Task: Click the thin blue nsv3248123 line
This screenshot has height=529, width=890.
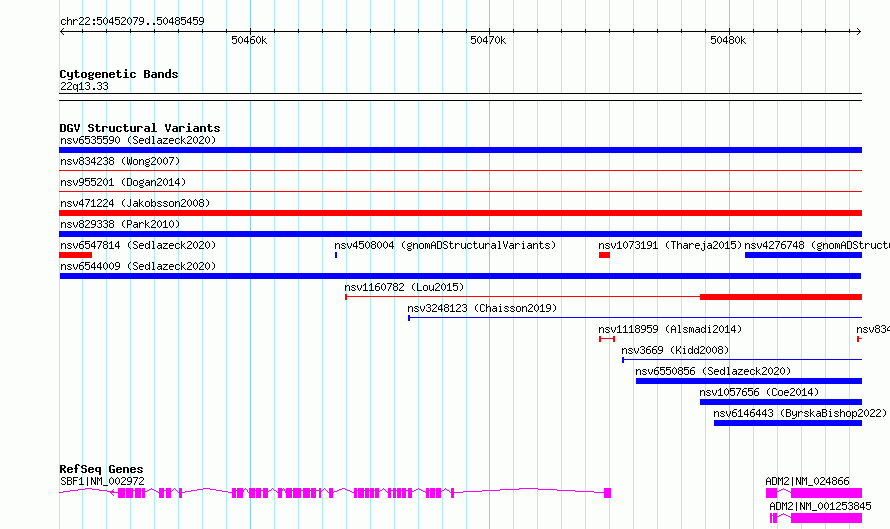Action: pyautogui.click(x=635, y=318)
